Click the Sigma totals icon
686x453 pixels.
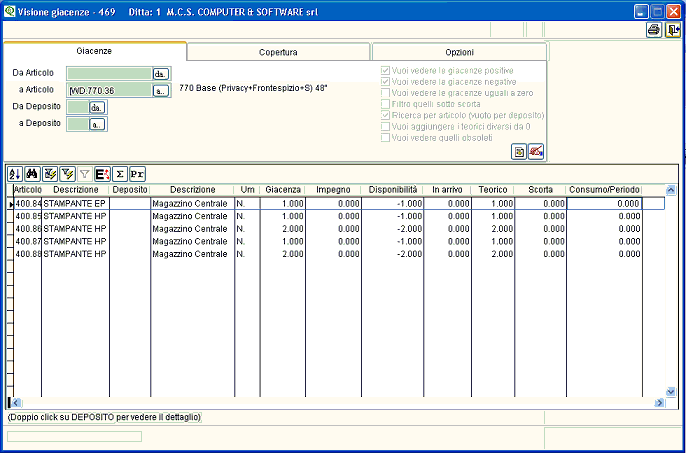[x=120, y=174]
